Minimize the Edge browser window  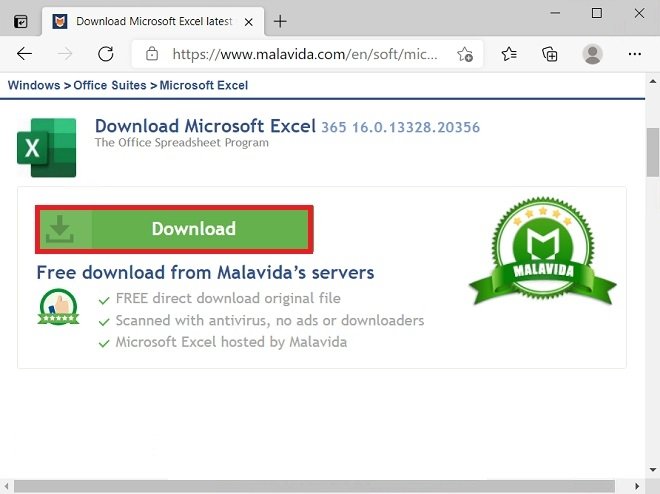click(x=555, y=13)
